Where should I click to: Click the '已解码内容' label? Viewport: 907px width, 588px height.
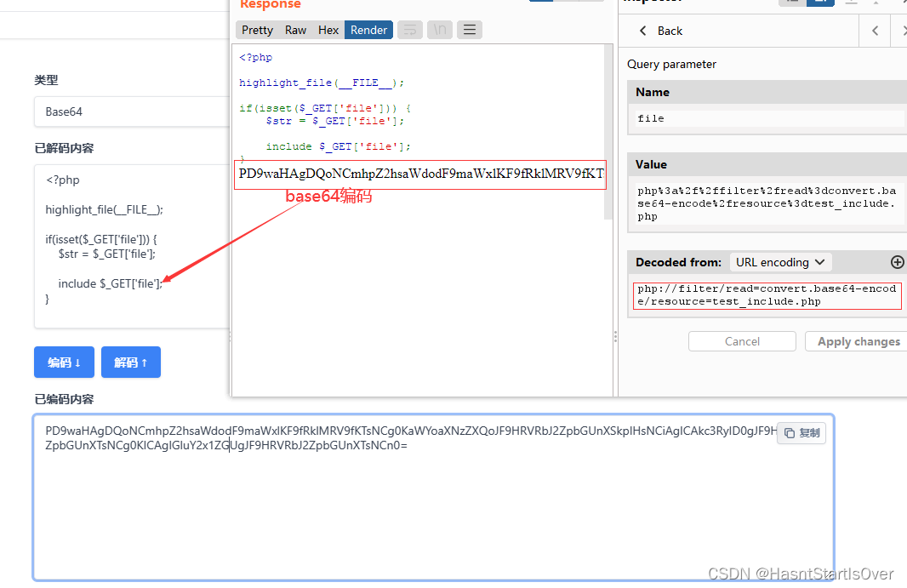point(64,148)
